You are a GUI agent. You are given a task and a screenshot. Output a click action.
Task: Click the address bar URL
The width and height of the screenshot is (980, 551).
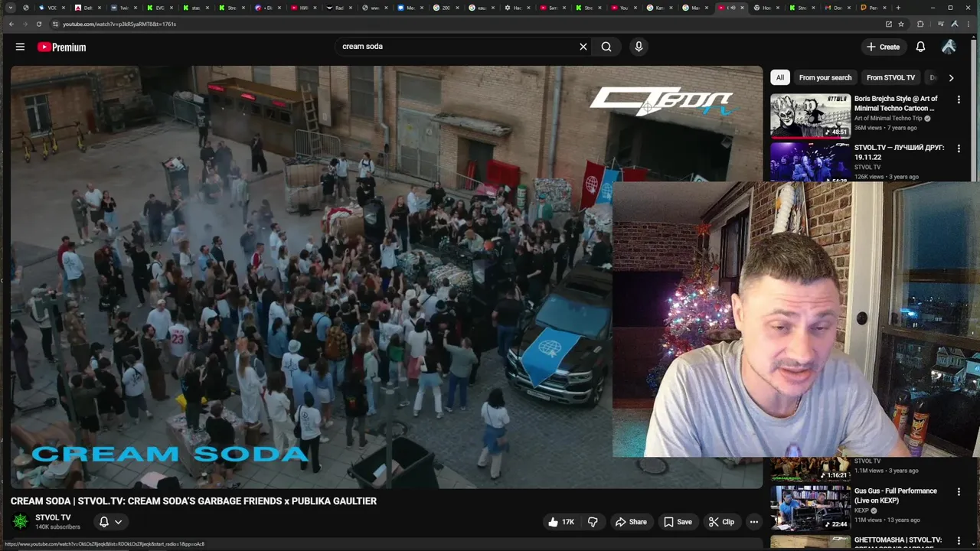(119, 24)
